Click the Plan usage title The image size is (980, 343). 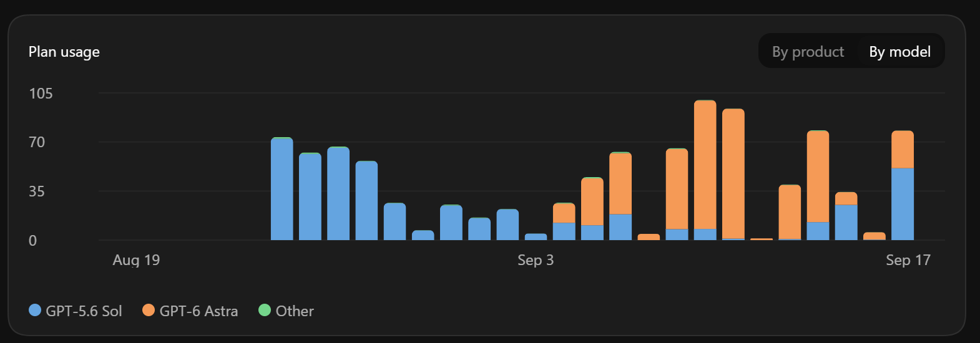click(64, 52)
